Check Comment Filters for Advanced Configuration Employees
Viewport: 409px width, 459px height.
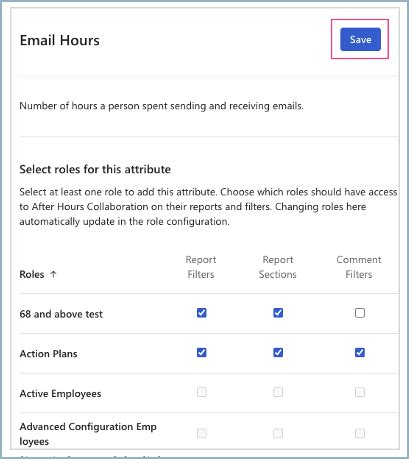click(360, 433)
